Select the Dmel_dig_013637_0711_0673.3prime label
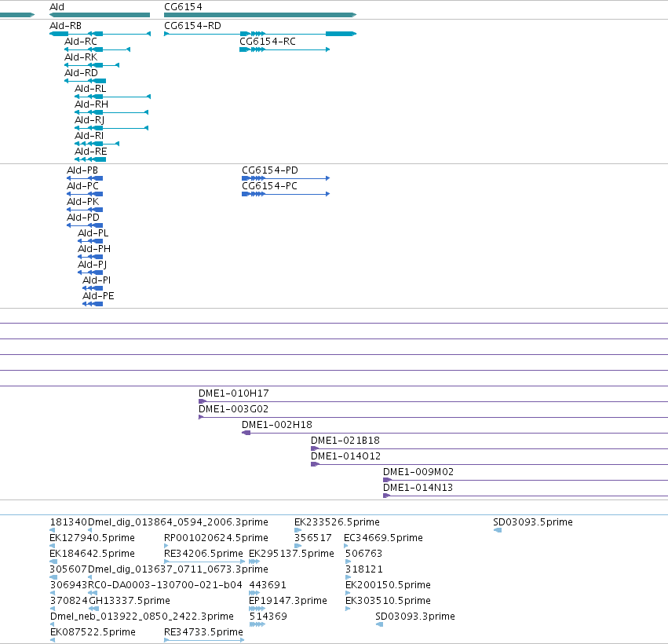 [x=178, y=569]
